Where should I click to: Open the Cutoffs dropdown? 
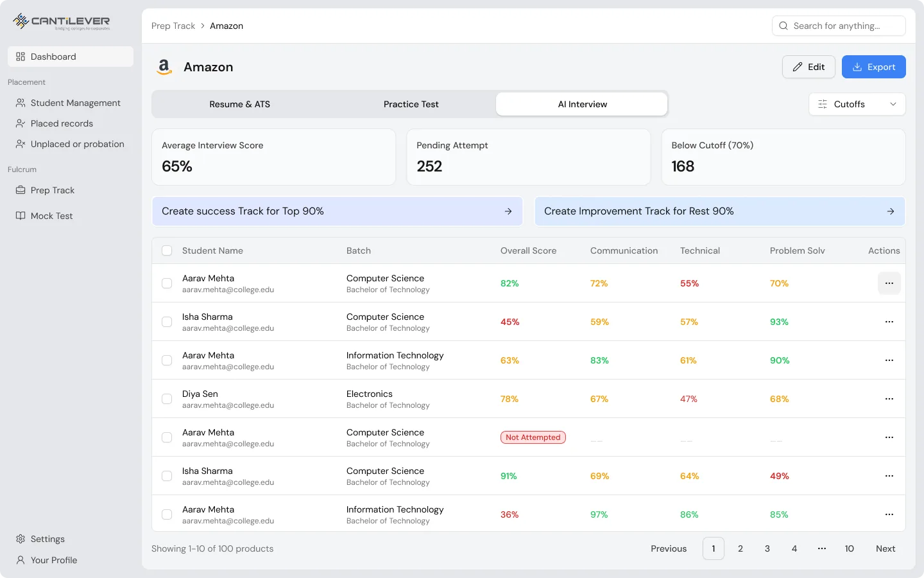tap(857, 104)
